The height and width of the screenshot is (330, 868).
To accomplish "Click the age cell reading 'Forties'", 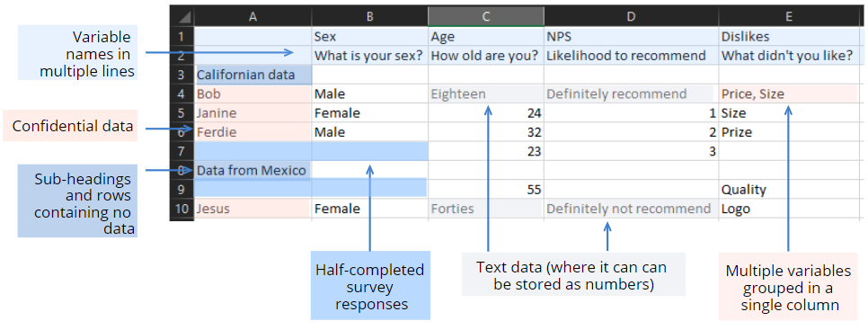I will click(485, 209).
